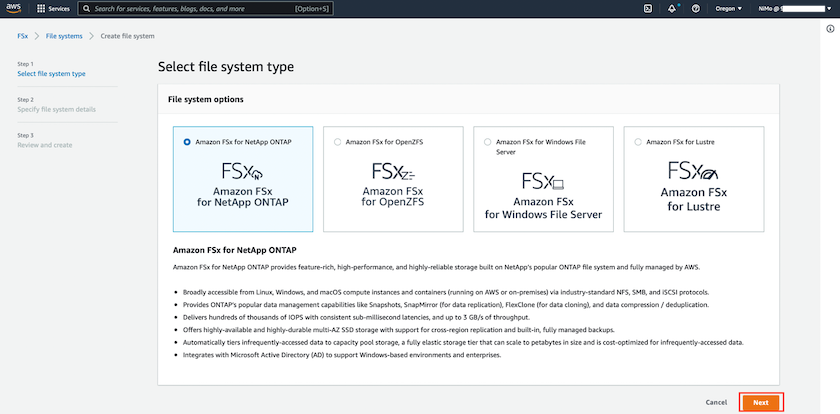Click the AWS logo home icon

[17, 8]
